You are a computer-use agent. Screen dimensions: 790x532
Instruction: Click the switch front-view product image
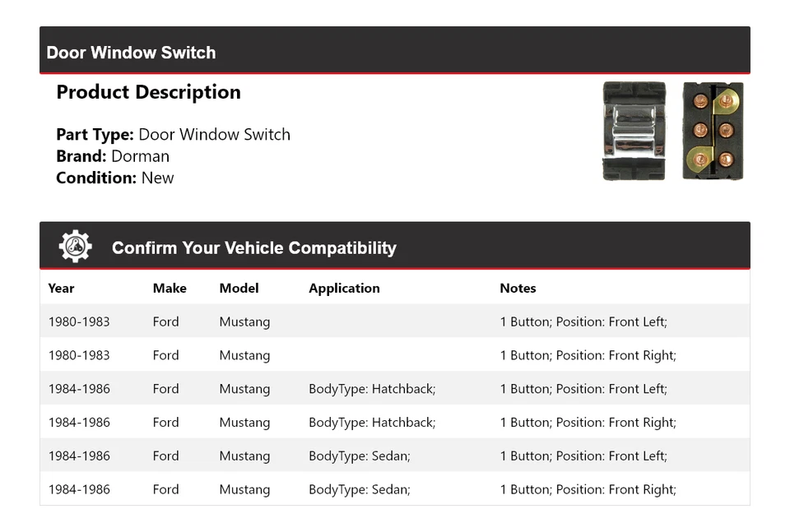coord(634,131)
